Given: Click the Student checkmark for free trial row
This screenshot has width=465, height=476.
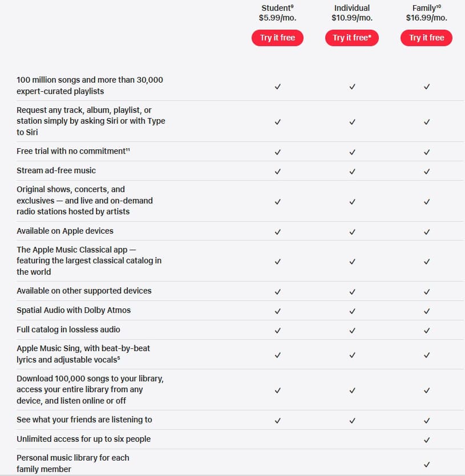Looking at the screenshot, I should coord(278,152).
